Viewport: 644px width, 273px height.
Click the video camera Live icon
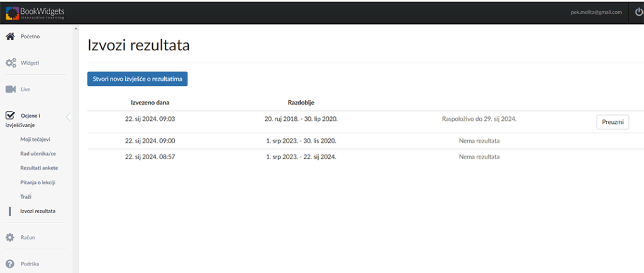coord(10,89)
